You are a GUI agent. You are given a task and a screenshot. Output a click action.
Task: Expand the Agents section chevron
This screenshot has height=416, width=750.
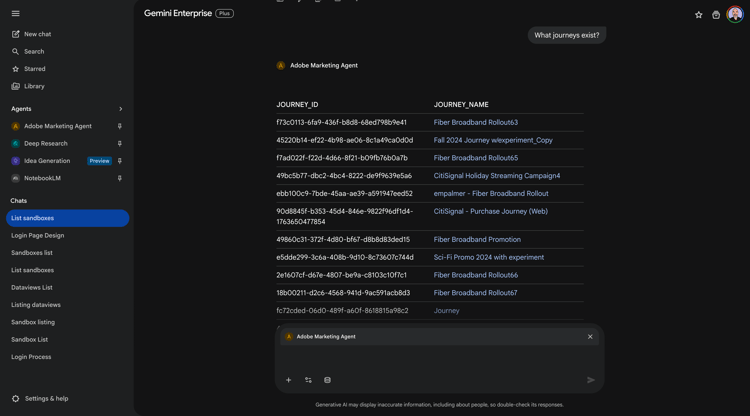(121, 109)
